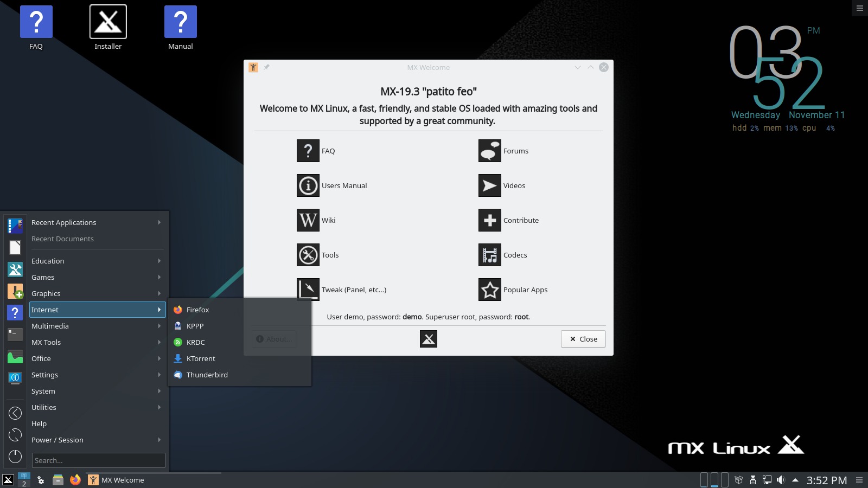Viewport: 868px width, 488px height.
Task: Click the Contribute plus icon
Action: pyautogui.click(x=489, y=220)
